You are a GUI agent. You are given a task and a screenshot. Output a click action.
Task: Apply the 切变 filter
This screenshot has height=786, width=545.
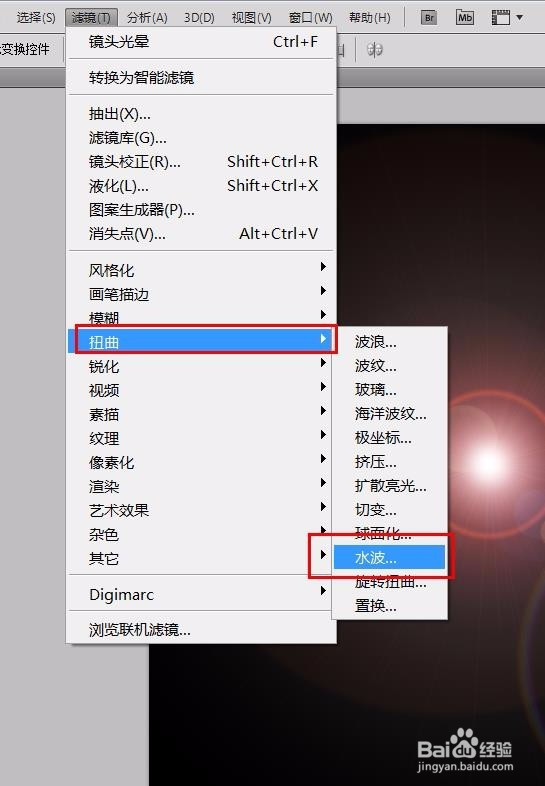(x=390, y=510)
